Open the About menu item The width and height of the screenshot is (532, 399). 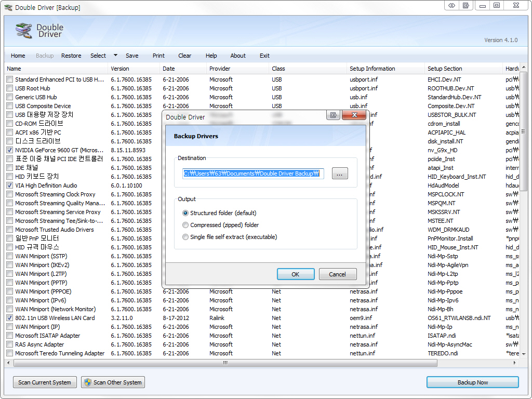pyautogui.click(x=238, y=56)
